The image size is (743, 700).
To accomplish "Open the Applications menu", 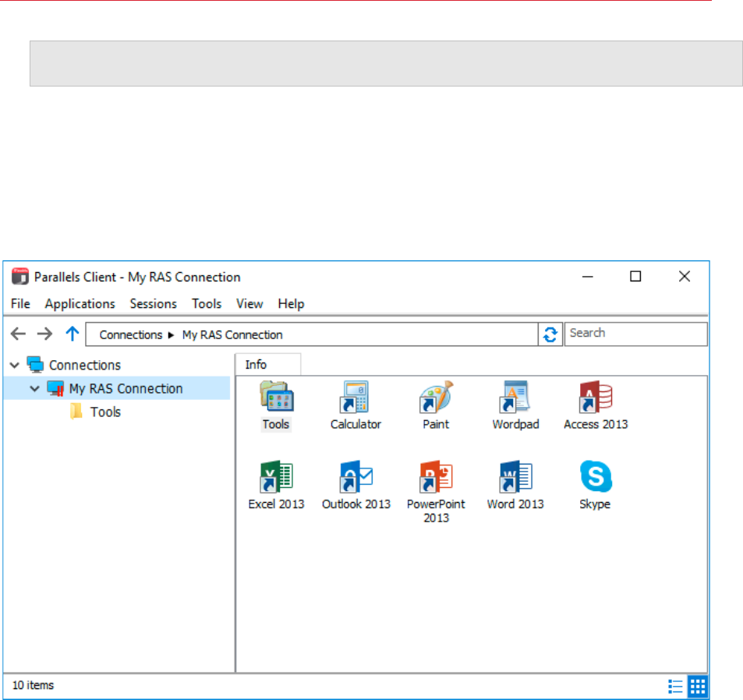I will tap(80, 303).
